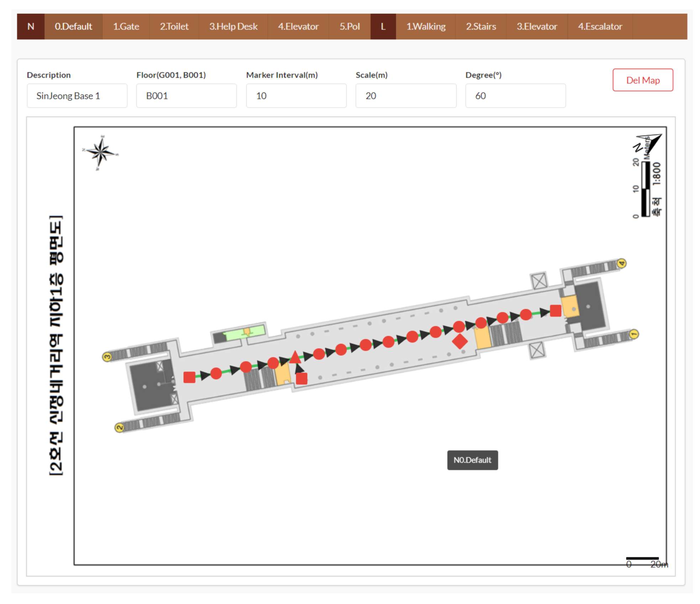Click the rightmost red square node
Screen dimensions: 700x604
555,311
